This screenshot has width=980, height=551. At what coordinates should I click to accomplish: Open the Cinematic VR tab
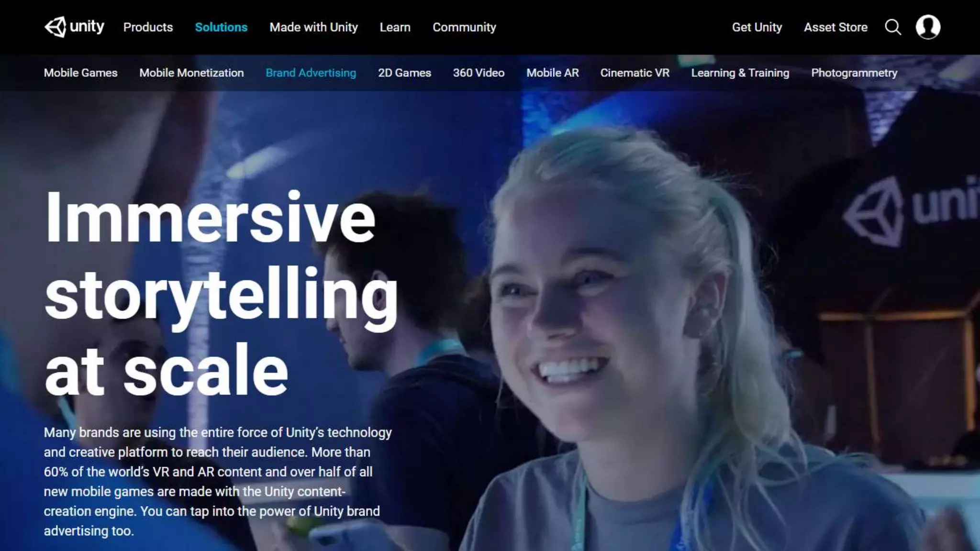coord(635,73)
